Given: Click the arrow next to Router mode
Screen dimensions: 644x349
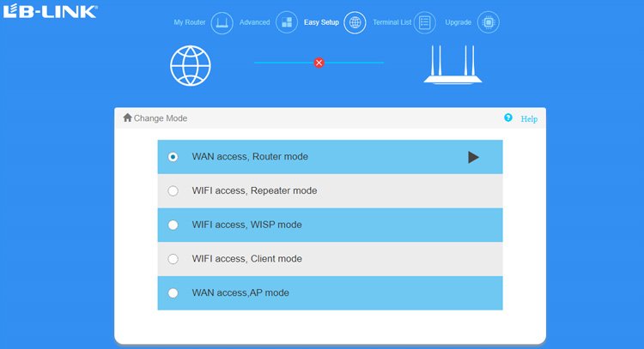Looking at the screenshot, I should [473, 157].
